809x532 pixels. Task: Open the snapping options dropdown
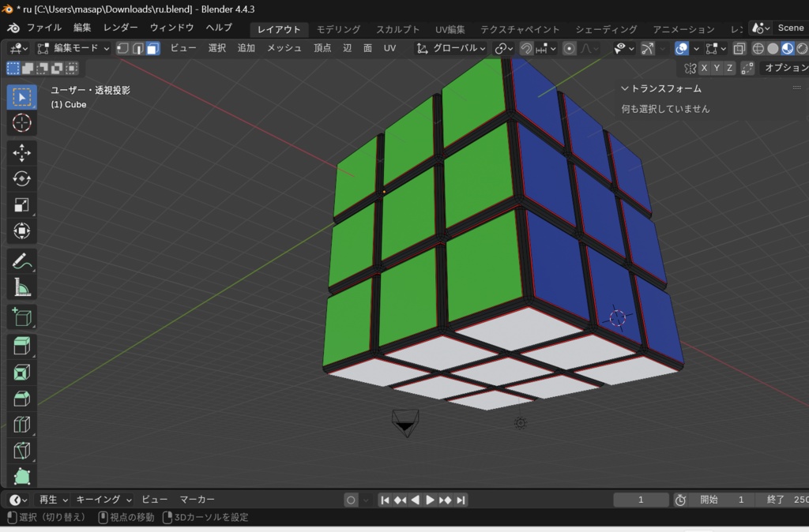[546, 48]
